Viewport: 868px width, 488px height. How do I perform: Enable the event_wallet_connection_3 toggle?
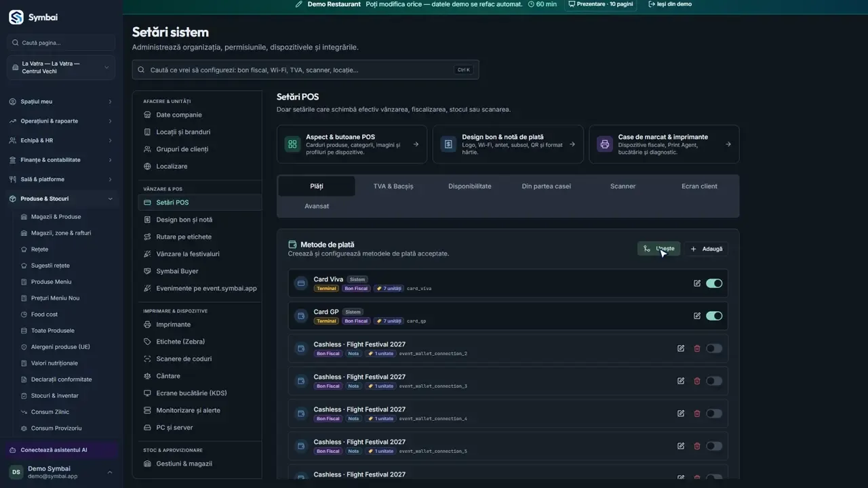pos(714,381)
